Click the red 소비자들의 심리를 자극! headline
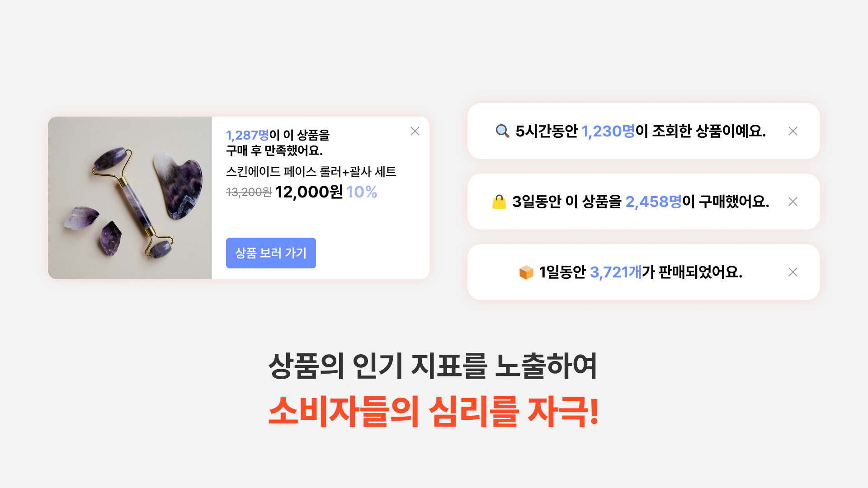Image resolution: width=868 pixels, height=488 pixels. [x=433, y=411]
